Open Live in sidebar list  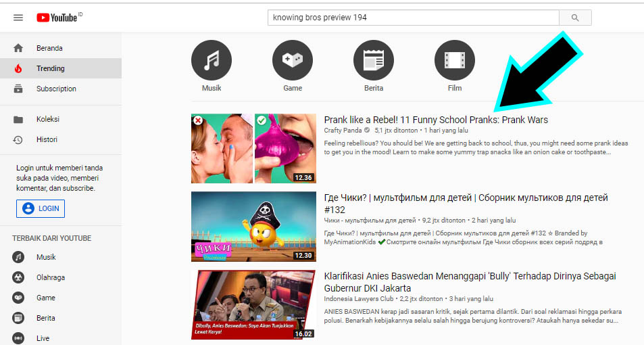coord(61,338)
